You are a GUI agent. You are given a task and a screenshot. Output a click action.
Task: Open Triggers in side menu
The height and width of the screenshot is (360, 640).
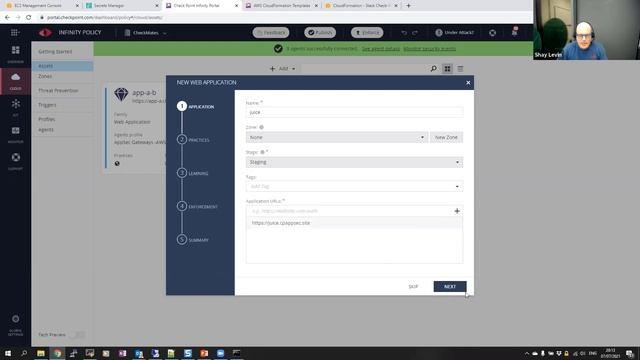click(47, 105)
